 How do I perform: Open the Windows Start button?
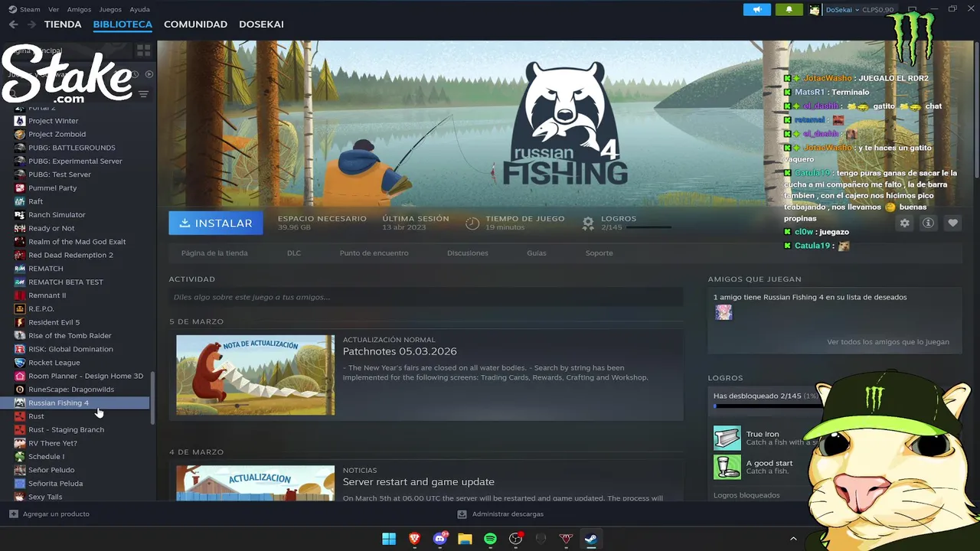tap(389, 539)
